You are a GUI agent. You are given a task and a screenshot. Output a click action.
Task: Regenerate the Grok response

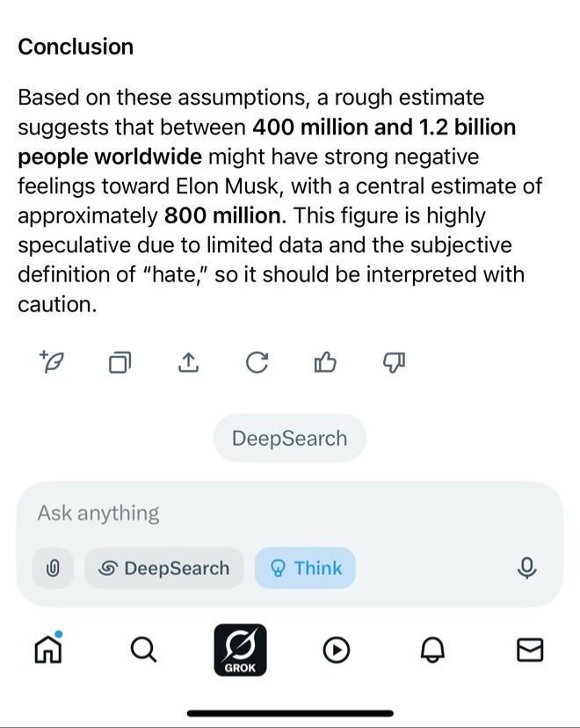pos(257,362)
